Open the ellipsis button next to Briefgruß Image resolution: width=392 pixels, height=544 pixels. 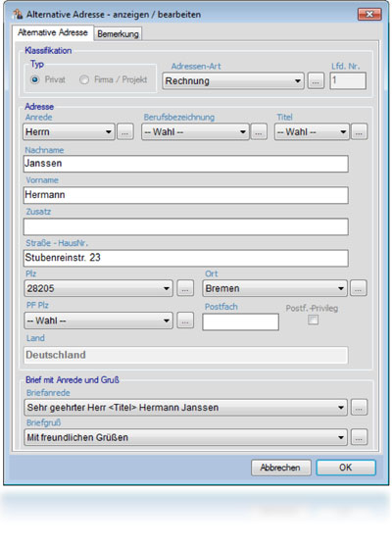(359, 437)
